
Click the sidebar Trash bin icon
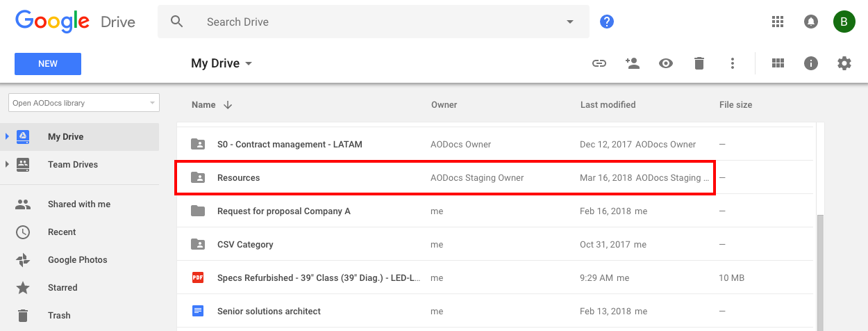pos(23,316)
